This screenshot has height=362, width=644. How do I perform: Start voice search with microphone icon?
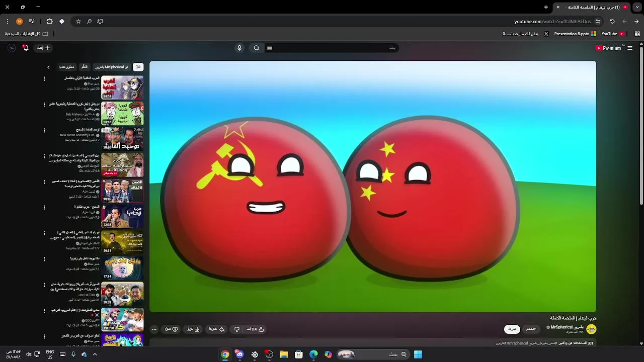click(239, 48)
